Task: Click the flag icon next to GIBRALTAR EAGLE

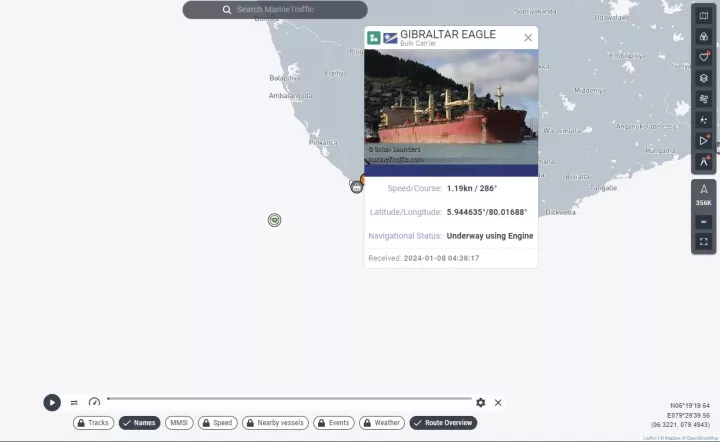Action: tap(390, 38)
